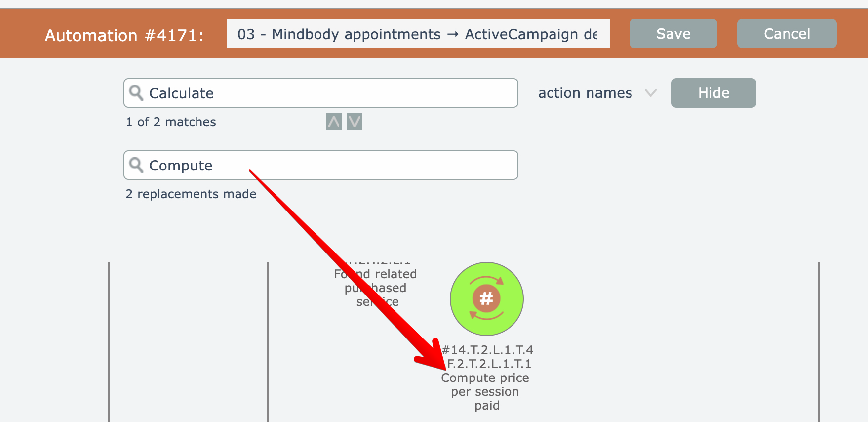Go to the next search match arrow
Image resolution: width=868 pixels, height=422 pixels.
coord(355,122)
